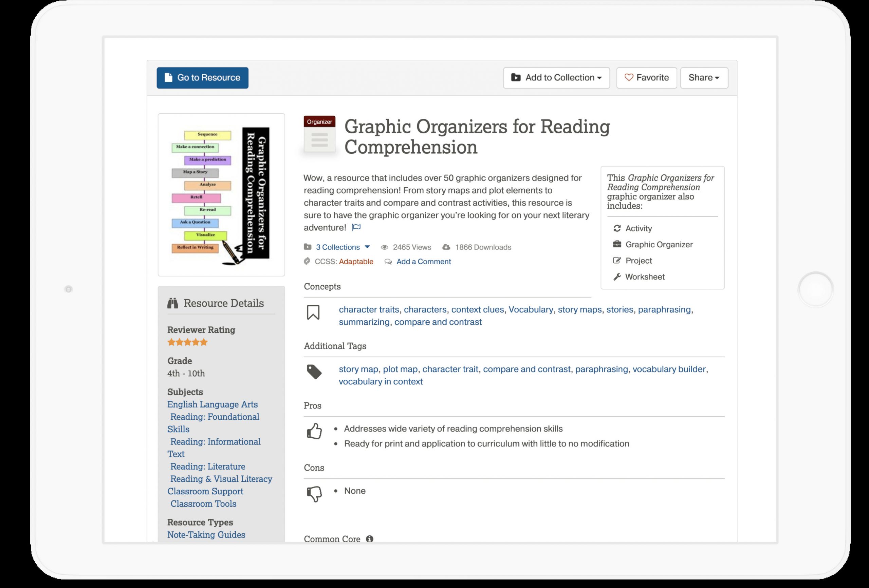Open the Share dropdown menu
Viewport: 869px width, 588px height.
(x=704, y=78)
